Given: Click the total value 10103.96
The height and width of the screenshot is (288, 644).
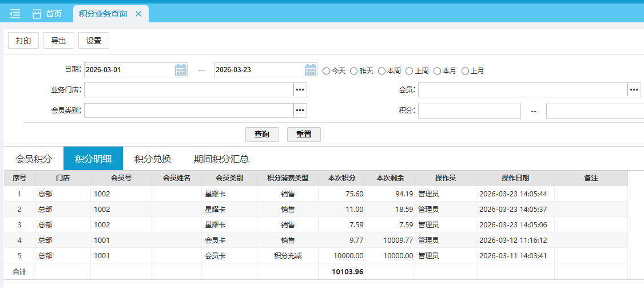Looking at the screenshot, I should (348, 272).
